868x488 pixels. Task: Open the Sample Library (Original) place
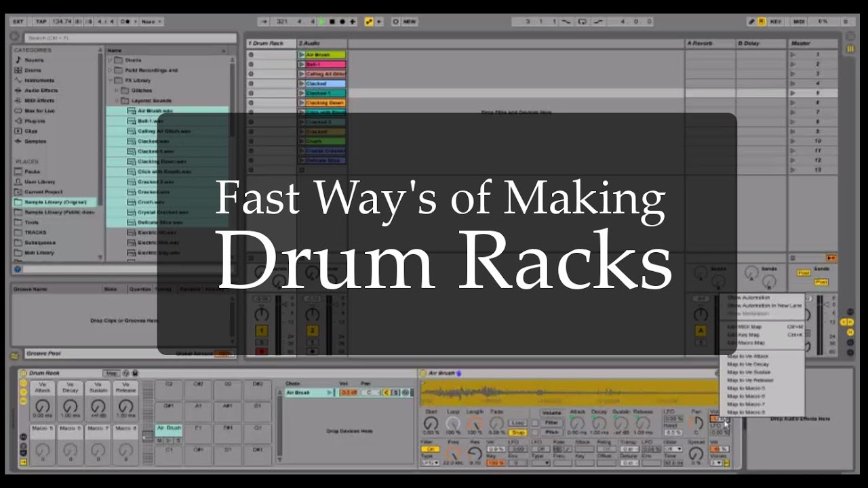[x=55, y=202]
